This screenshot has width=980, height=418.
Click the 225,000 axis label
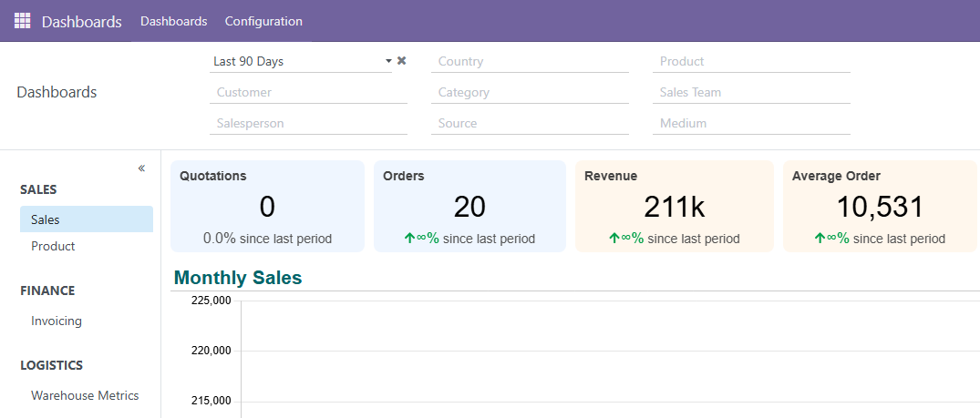[x=211, y=301]
